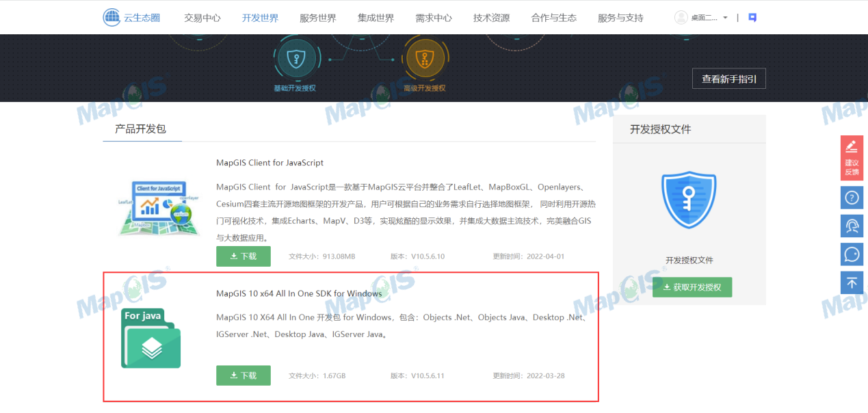Click the 文件大小: 1.67GB text

(x=317, y=375)
